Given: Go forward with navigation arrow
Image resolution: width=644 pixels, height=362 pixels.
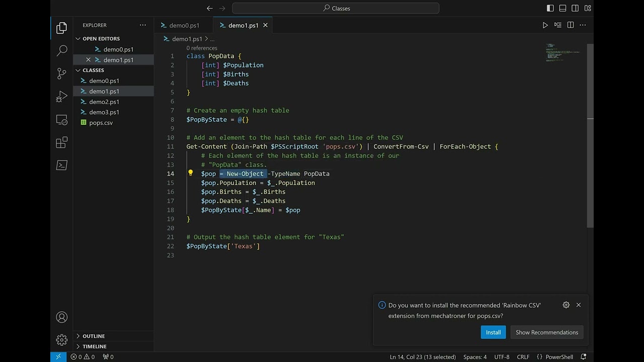Looking at the screenshot, I should 222,8.
